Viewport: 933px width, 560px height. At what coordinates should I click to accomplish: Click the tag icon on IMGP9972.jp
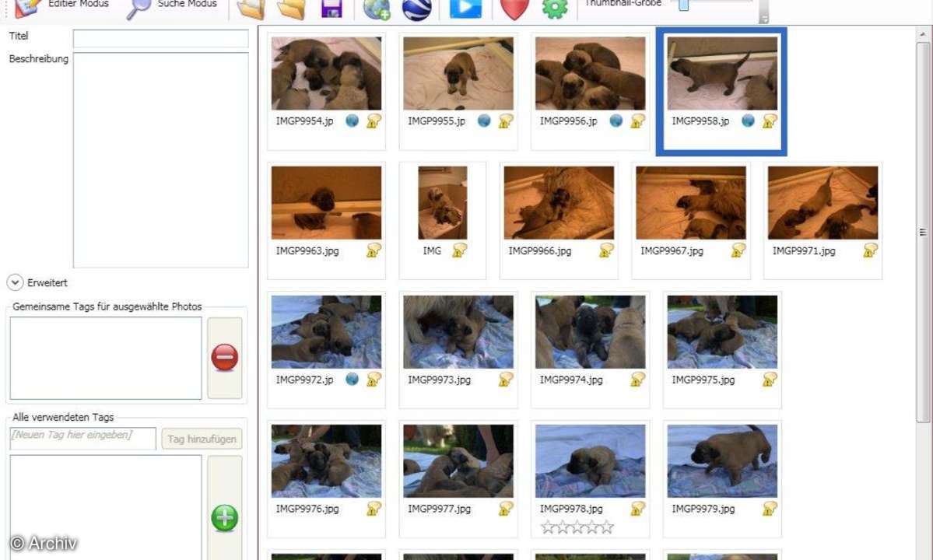pyautogui.click(x=374, y=379)
